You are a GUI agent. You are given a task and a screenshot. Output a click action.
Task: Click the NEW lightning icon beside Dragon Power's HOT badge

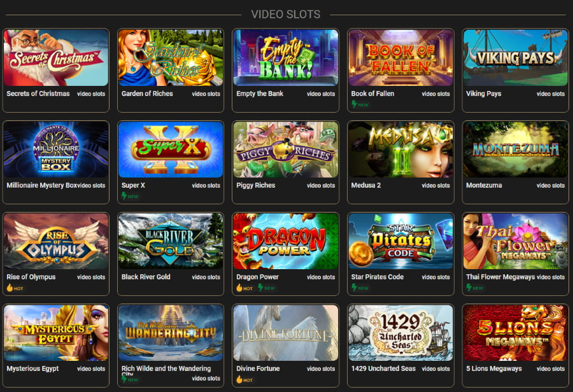260,288
